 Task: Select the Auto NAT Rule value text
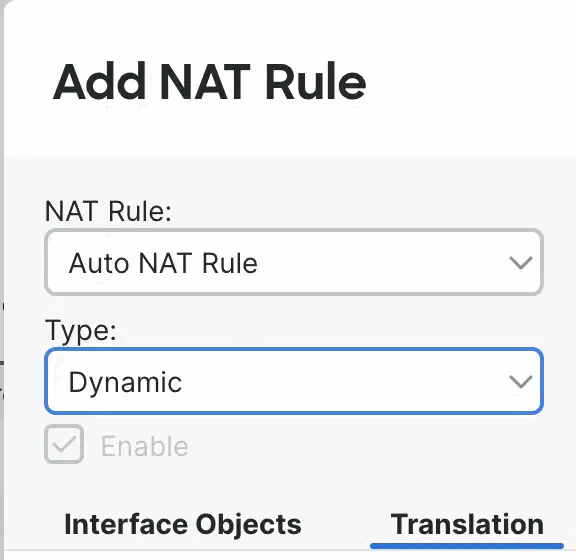(x=163, y=263)
